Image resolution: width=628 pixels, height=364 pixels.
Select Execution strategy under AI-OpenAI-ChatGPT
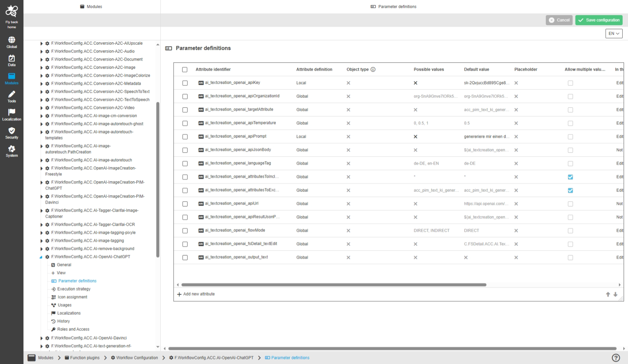click(x=74, y=289)
